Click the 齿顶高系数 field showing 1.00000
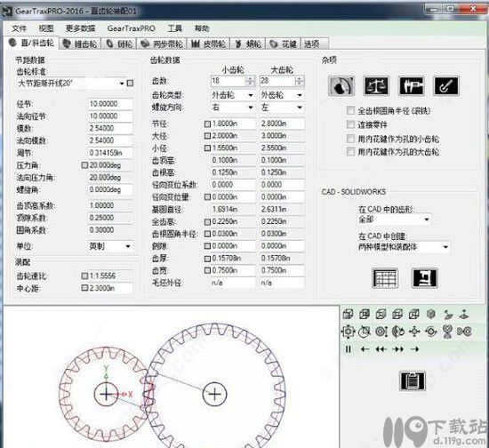This screenshot has height=448, width=489. click(x=110, y=205)
